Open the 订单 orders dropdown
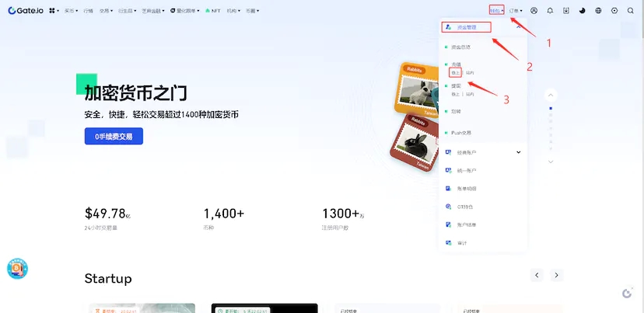Viewport: 644px width, 313px height. pos(516,11)
